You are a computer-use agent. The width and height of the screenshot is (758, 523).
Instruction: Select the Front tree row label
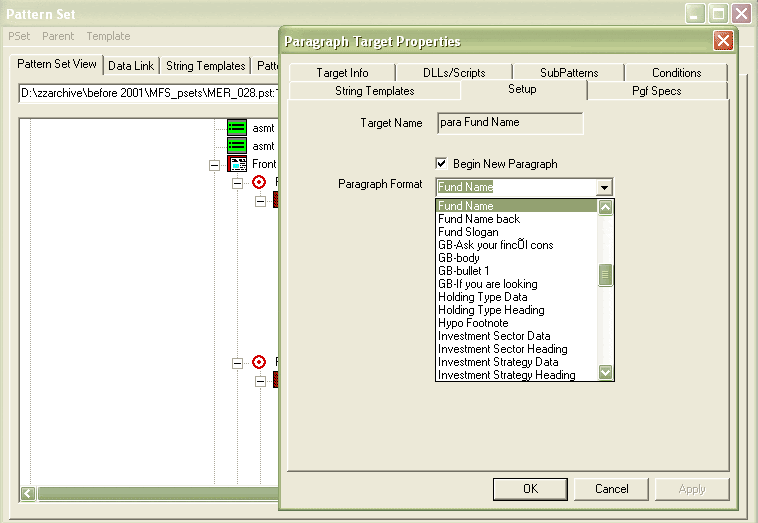click(x=264, y=164)
